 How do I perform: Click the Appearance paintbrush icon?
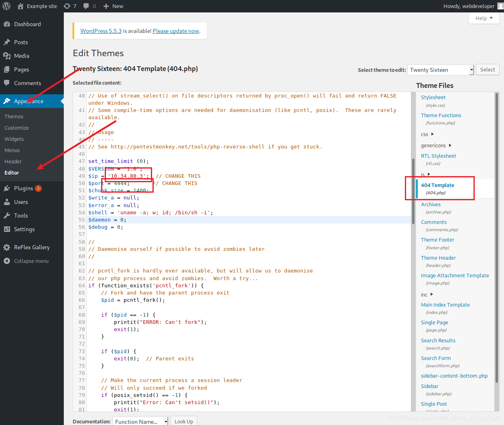pos(7,101)
